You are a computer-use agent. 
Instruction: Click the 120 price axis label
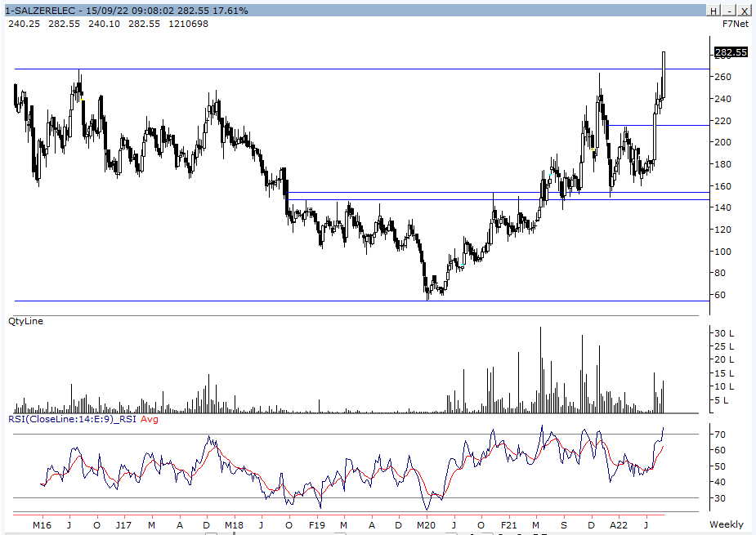722,230
